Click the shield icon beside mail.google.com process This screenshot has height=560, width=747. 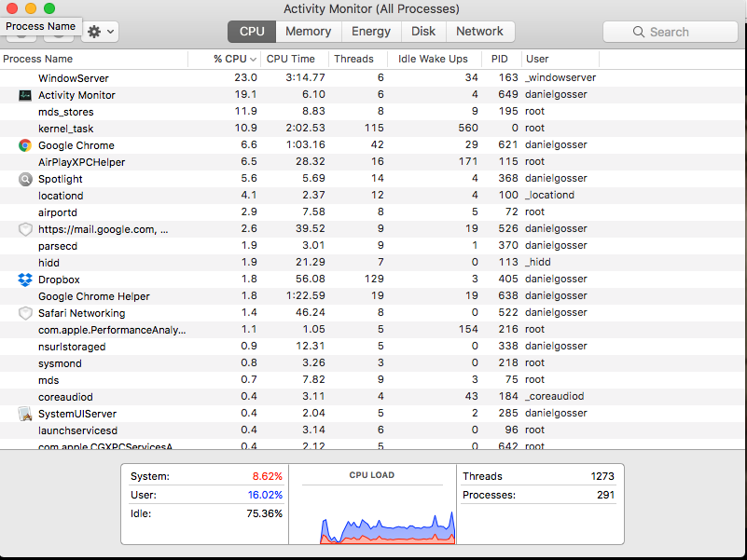25,229
